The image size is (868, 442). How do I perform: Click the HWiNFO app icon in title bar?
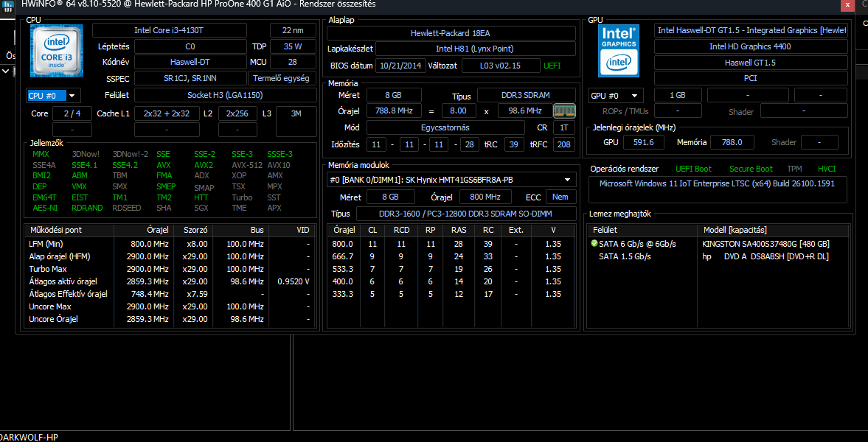pos(6,4)
